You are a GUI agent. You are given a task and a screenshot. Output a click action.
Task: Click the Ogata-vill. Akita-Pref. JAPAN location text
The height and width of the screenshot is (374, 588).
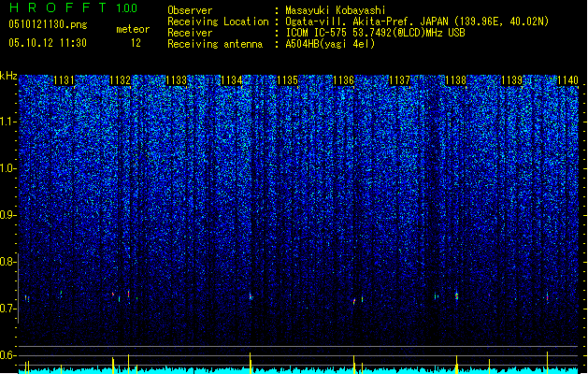tap(417, 22)
